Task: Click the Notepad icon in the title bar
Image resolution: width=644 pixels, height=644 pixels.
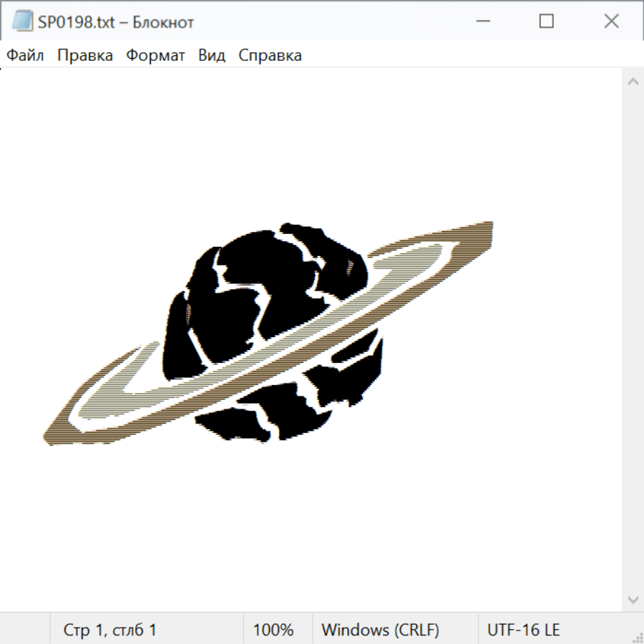Action: [22, 21]
